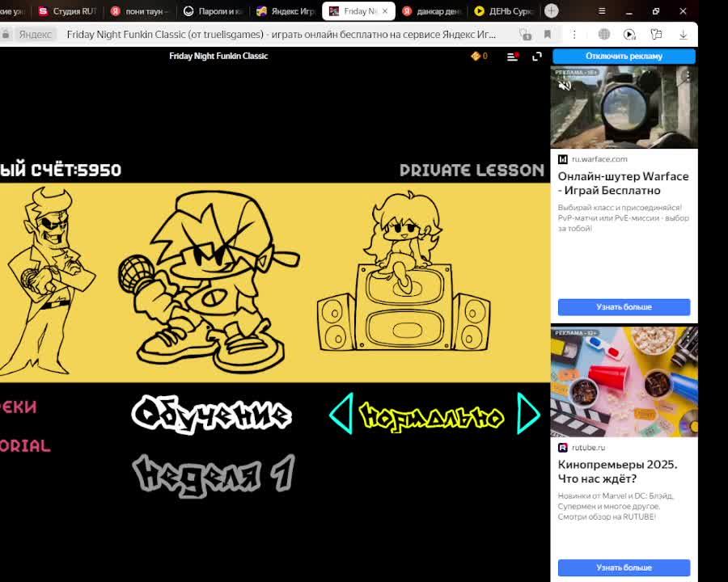Select previous difficulty with left arrow
Viewport: 728px width, 582px height.
coord(341,413)
